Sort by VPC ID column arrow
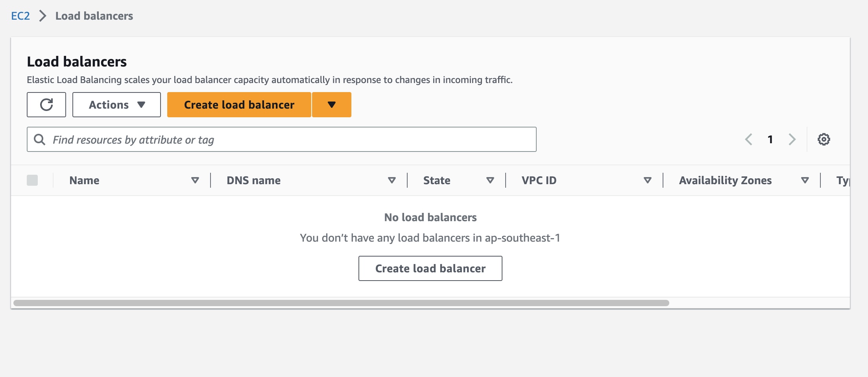Image resolution: width=868 pixels, height=377 pixels. 648,180
